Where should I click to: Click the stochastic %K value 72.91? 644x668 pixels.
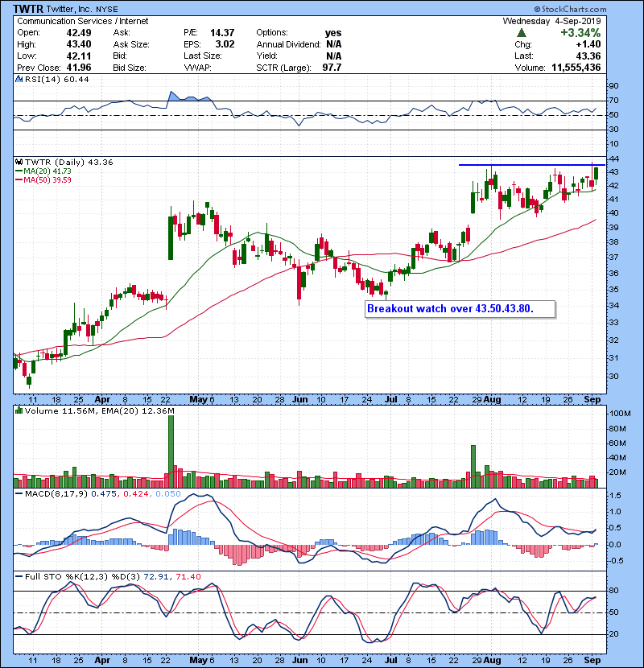click(x=156, y=577)
